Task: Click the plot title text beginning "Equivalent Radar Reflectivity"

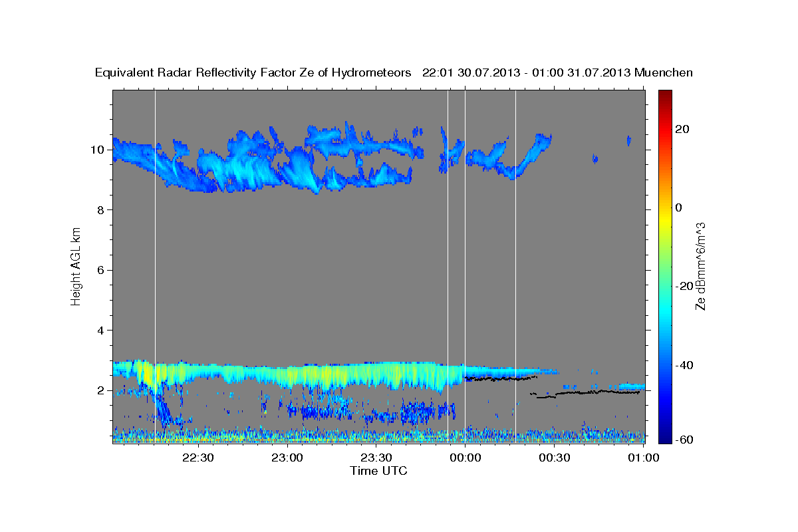Action: pyautogui.click(x=394, y=72)
